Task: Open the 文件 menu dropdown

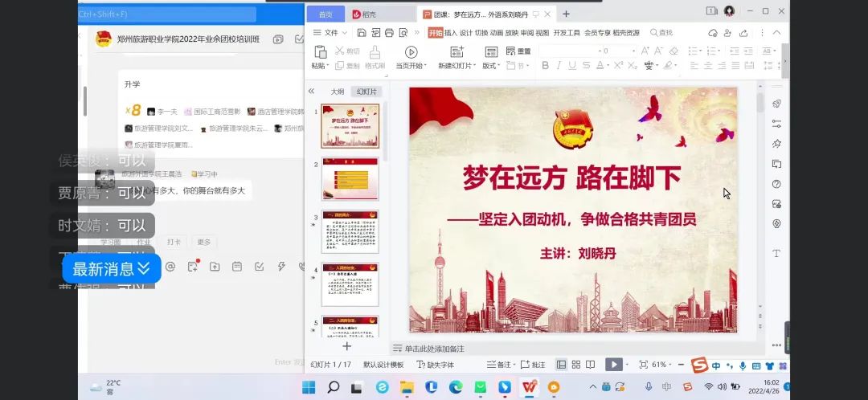Action: coord(330,33)
